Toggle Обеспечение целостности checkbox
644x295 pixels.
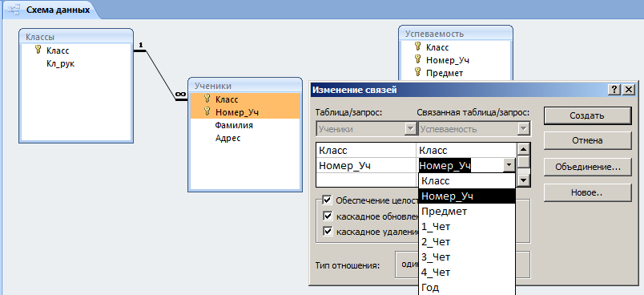click(x=328, y=200)
